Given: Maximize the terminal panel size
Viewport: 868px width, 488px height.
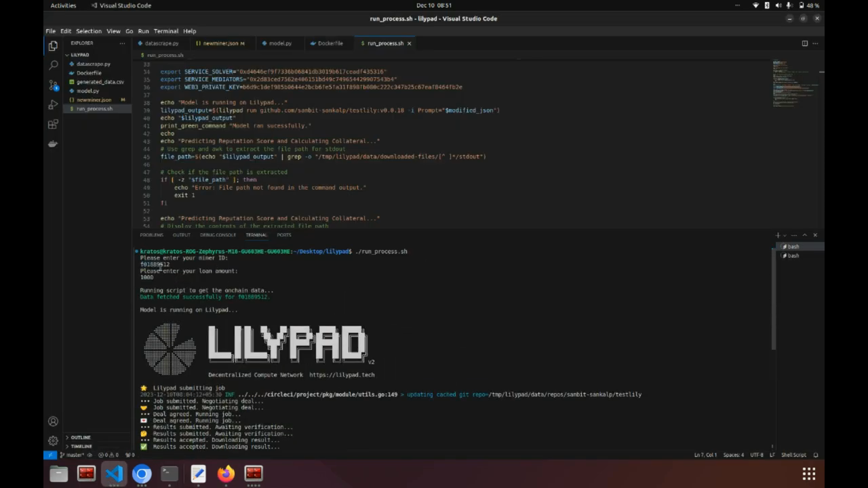Looking at the screenshot, I should point(804,235).
